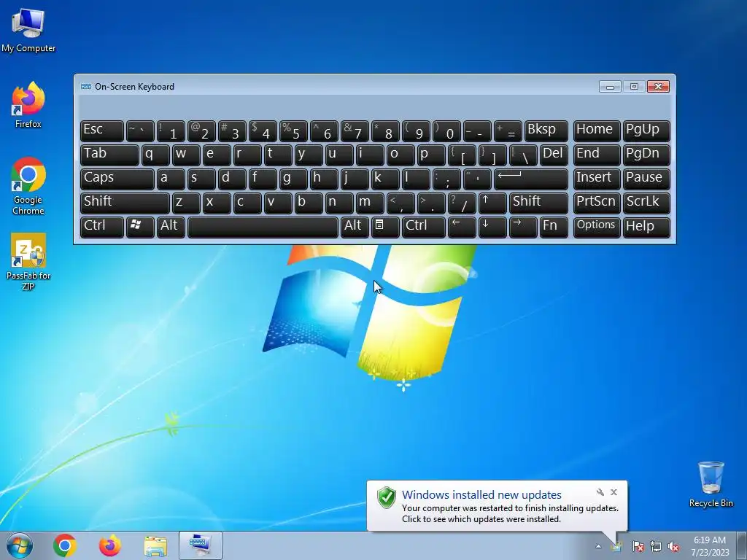Open Action Center flag tray icon

[638, 546]
